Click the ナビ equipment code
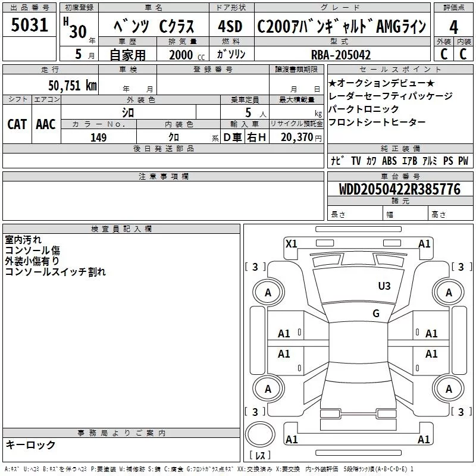The image size is (476, 476). point(337,161)
